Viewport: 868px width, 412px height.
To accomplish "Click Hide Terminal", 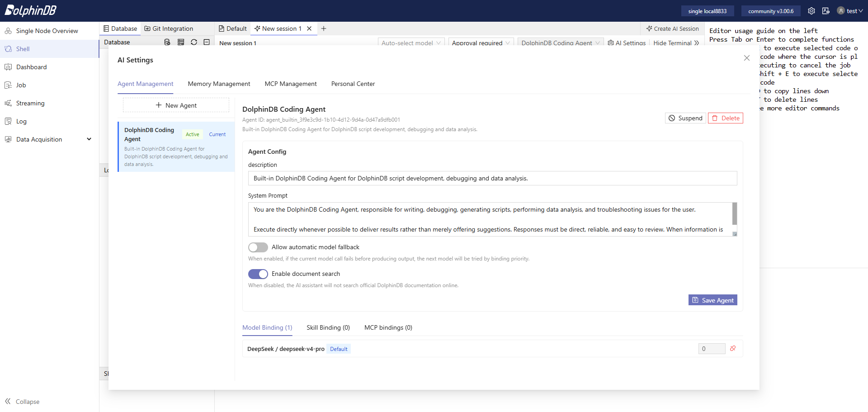I will pyautogui.click(x=676, y=43).
